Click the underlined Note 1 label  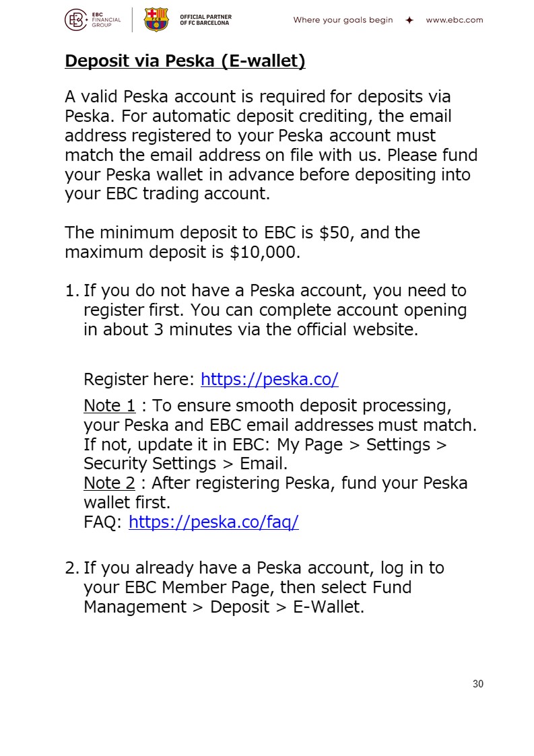110,405
